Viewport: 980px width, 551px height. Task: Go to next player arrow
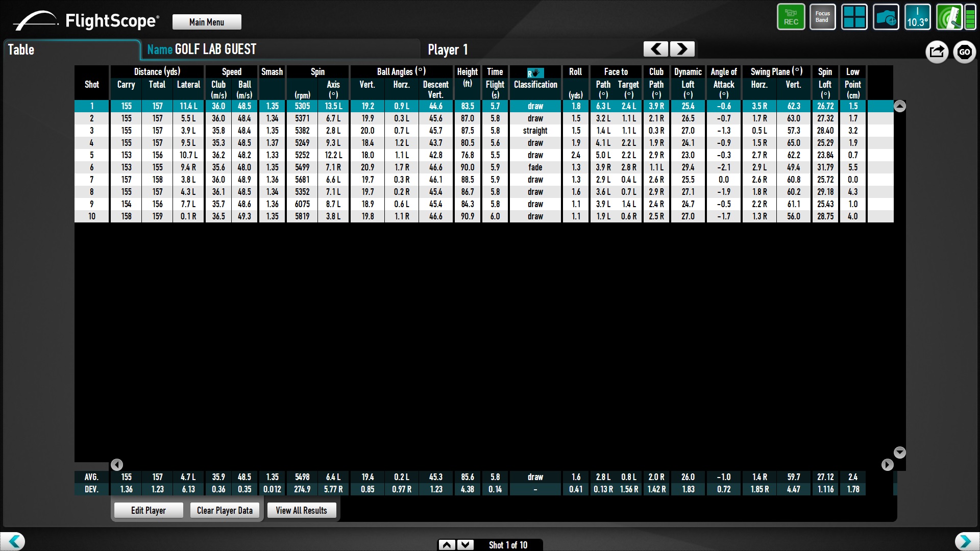[x=682, y=49]
